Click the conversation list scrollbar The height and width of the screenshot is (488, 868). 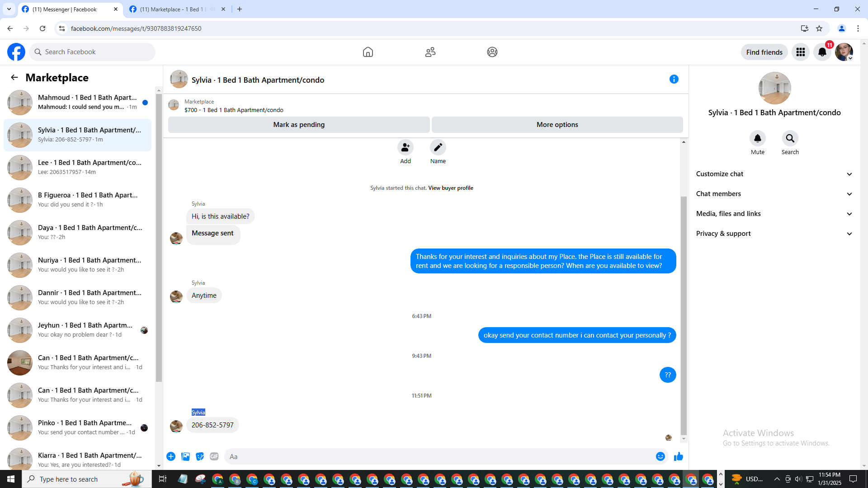pyautogui.click(x=159, y=238)
